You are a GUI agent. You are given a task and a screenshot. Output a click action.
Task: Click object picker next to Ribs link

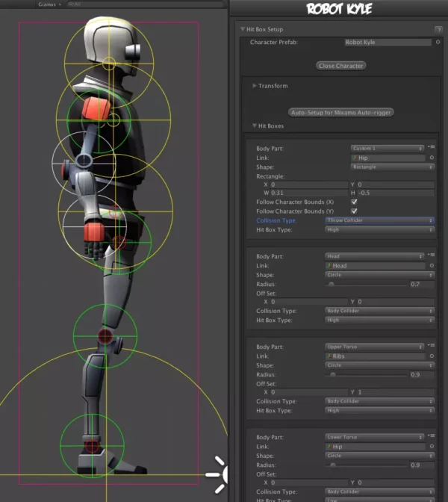point(432,356)
